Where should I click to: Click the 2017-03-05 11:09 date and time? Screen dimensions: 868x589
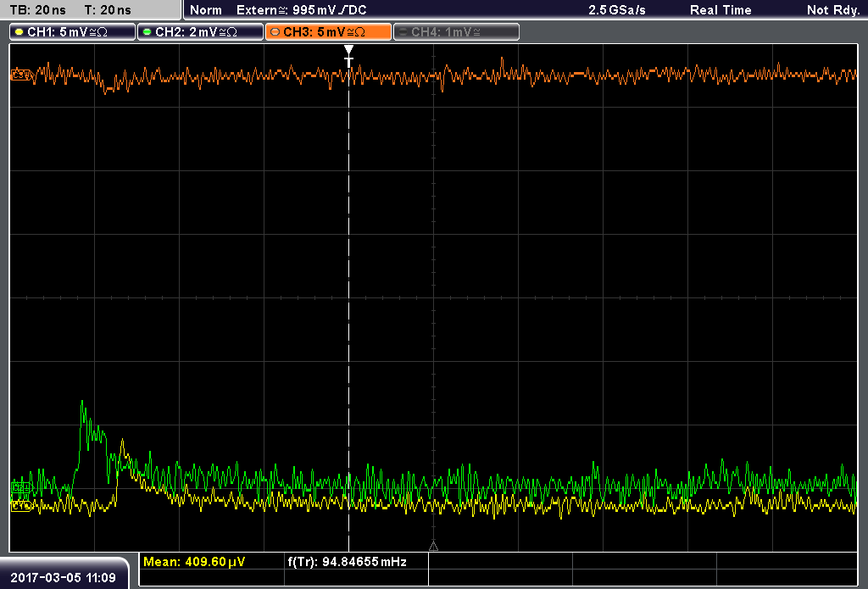click(63, 577)
